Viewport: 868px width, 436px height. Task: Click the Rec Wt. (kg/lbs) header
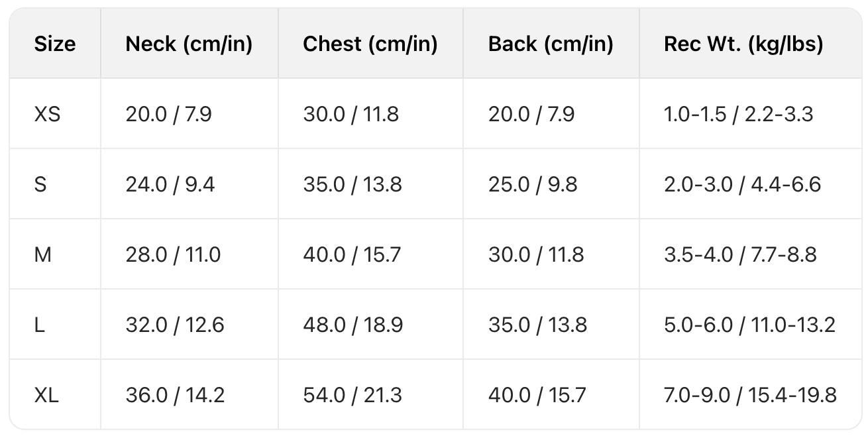coord(743,44)
